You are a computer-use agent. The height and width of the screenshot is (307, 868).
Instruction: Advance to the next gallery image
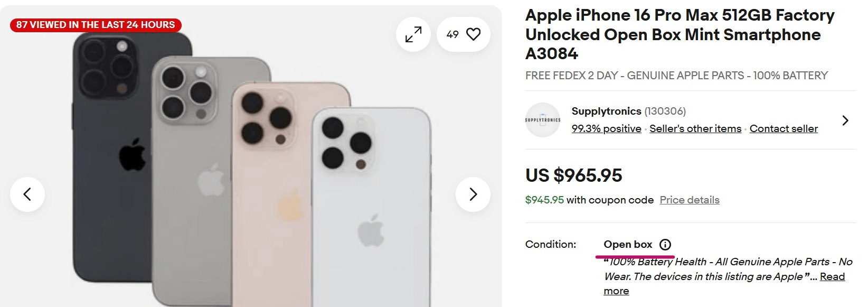tap(473, 194)
